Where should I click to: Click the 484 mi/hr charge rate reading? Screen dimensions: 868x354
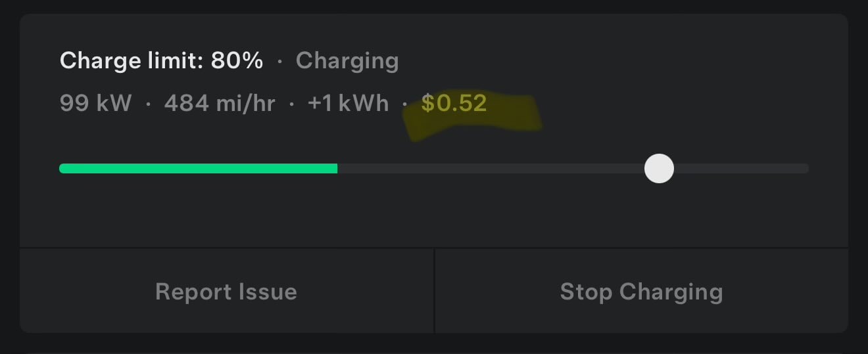(x=220, y=103)
